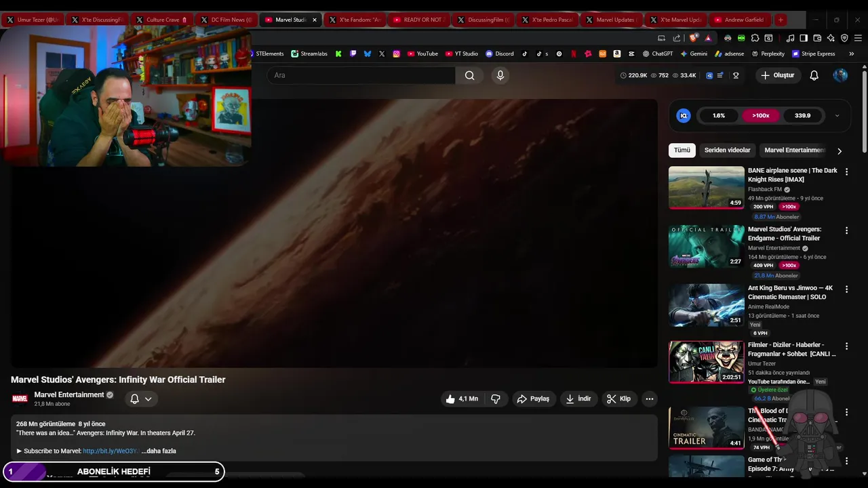The width and height of the screenshot is (868, 488).
Task: Open Umur Tezer live stream thumbnail
Action: pyautogui.click(x=706, y=362)
